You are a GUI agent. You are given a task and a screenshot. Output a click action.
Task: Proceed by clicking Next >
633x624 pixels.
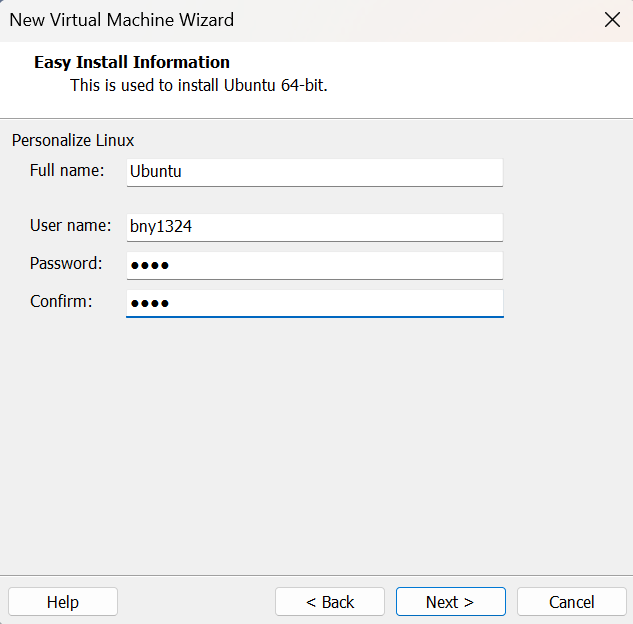[451, 602]
